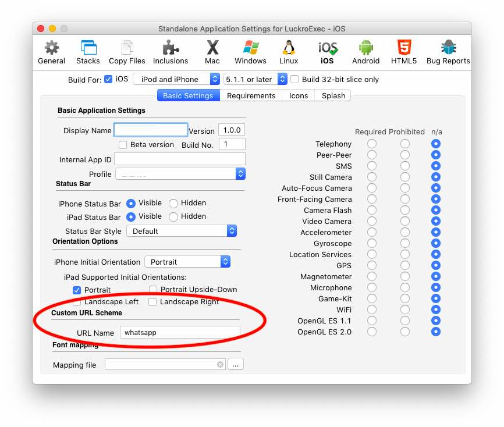504x427 pixels.
Task: Select the Stacks toolbar icon
Action: (x=88, y=52)
